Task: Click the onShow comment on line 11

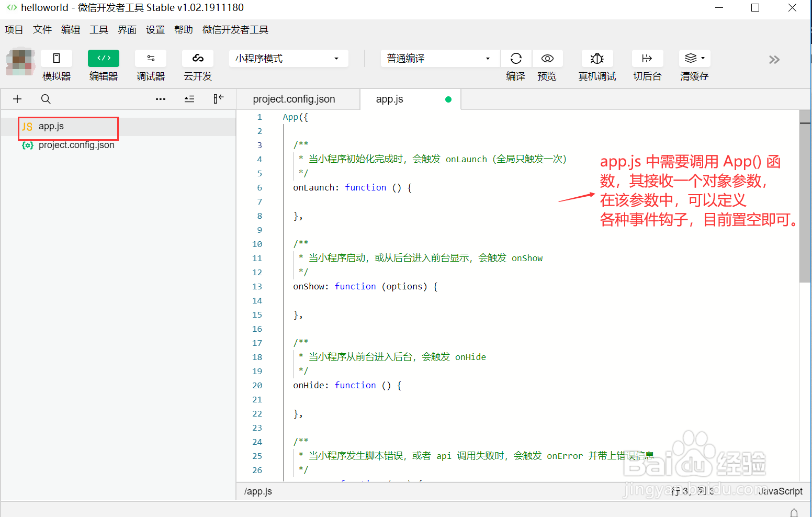Action: (x=421, y=258)
